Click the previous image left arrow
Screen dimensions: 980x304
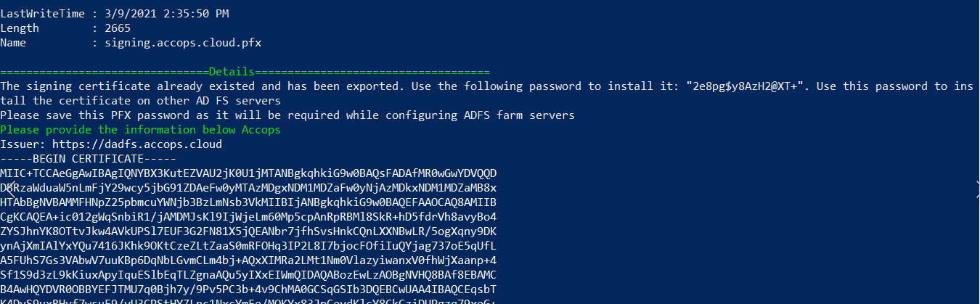point(9,186)
